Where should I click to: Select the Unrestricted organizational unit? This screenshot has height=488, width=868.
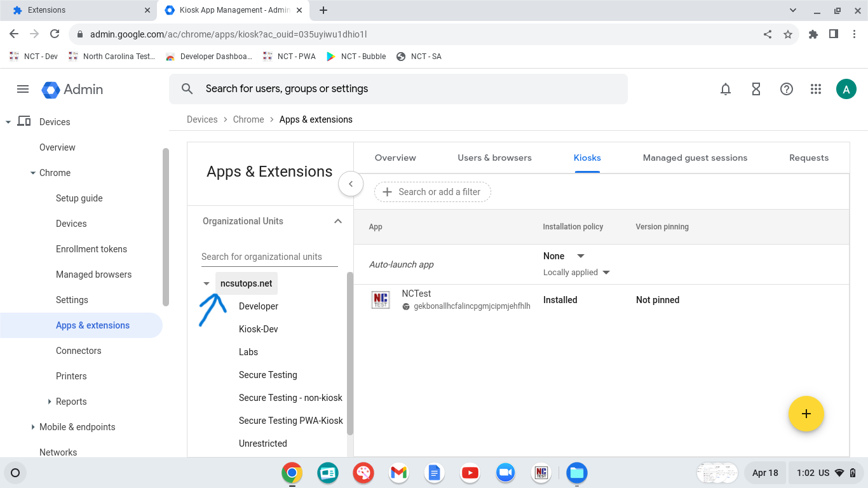[263, 444]
